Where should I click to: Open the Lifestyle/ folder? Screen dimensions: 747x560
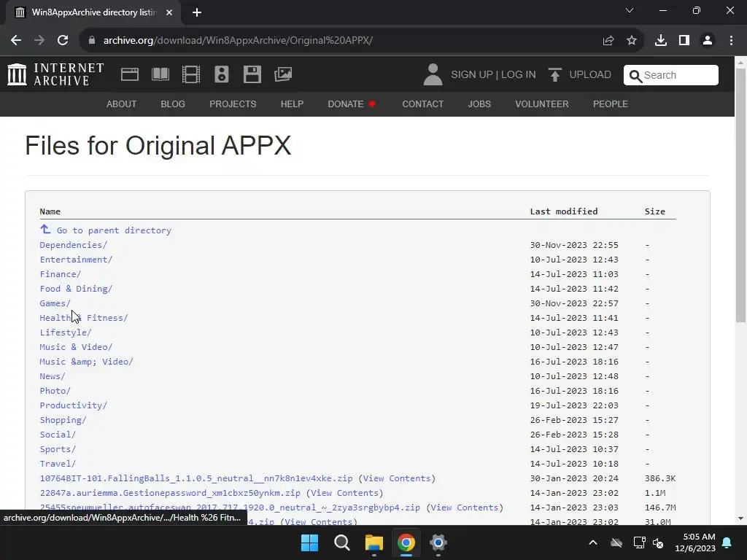tap(65, 332)
